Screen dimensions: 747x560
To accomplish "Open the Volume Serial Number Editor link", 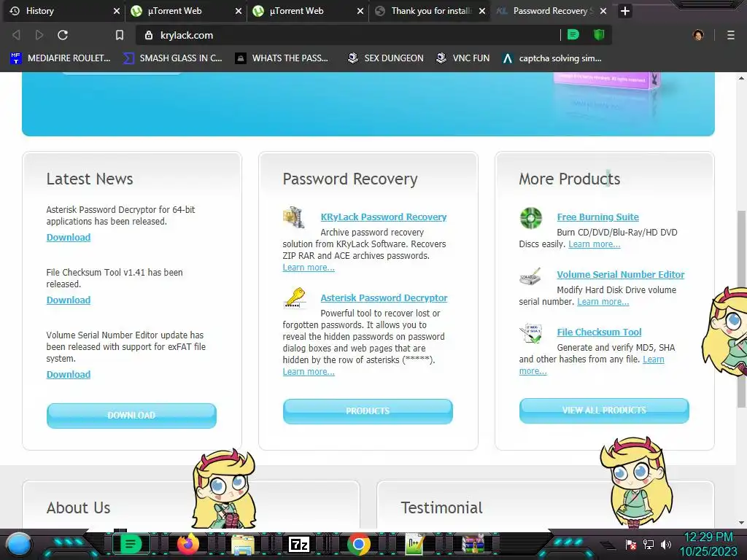I will pos(621,274).
